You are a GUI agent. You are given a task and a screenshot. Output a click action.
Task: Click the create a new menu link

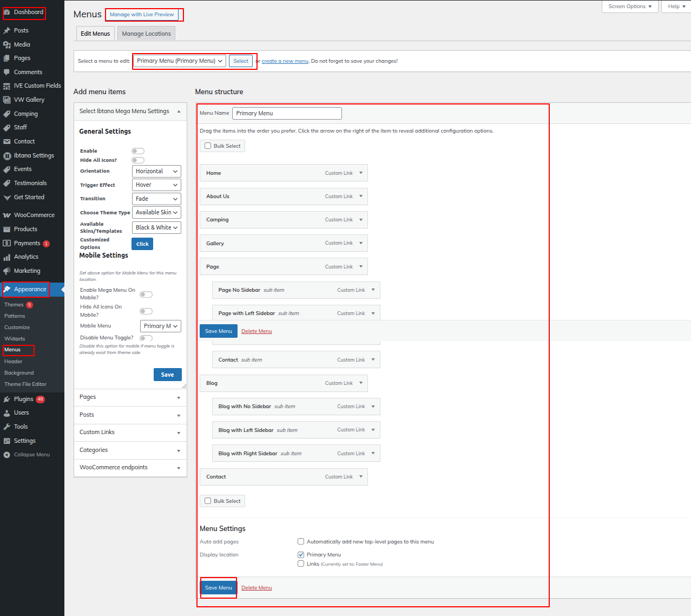point(285,61)
